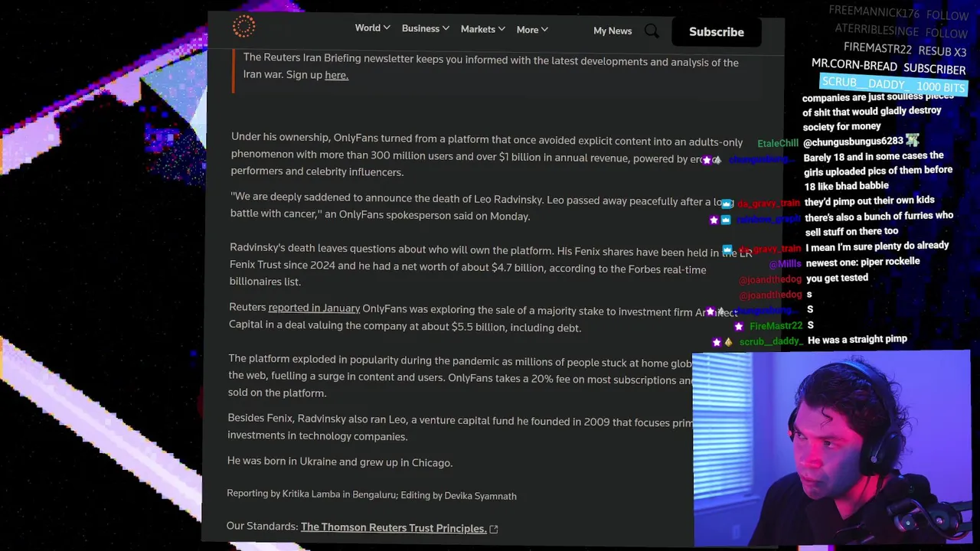Click 'He was born in Ukraine' sentence
The height and width of the screenshot is (551, 980).
tap(340, 462)
